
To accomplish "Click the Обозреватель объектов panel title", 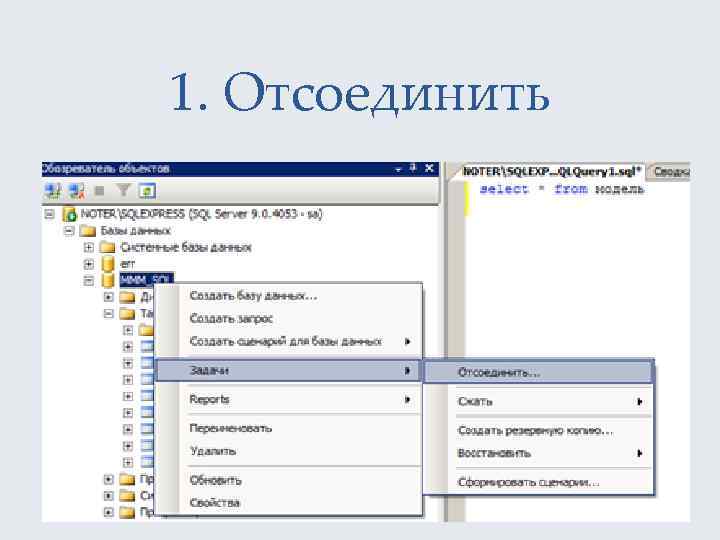I will coord(106,169).
